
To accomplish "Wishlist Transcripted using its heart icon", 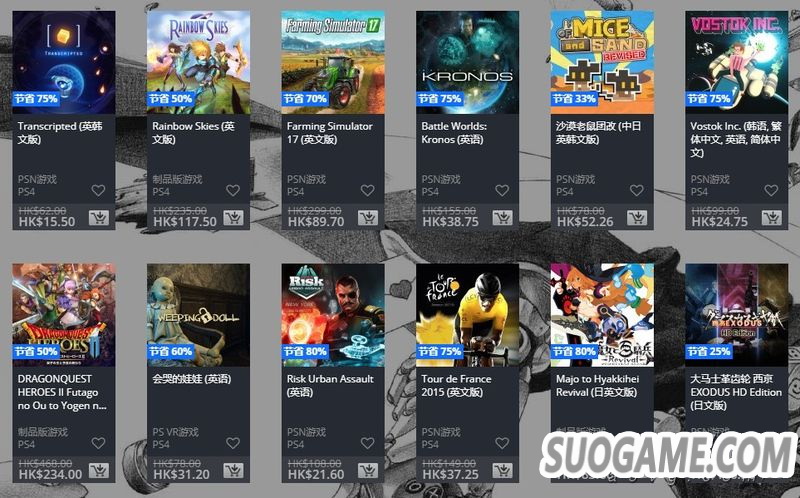I will coord(98,190).
